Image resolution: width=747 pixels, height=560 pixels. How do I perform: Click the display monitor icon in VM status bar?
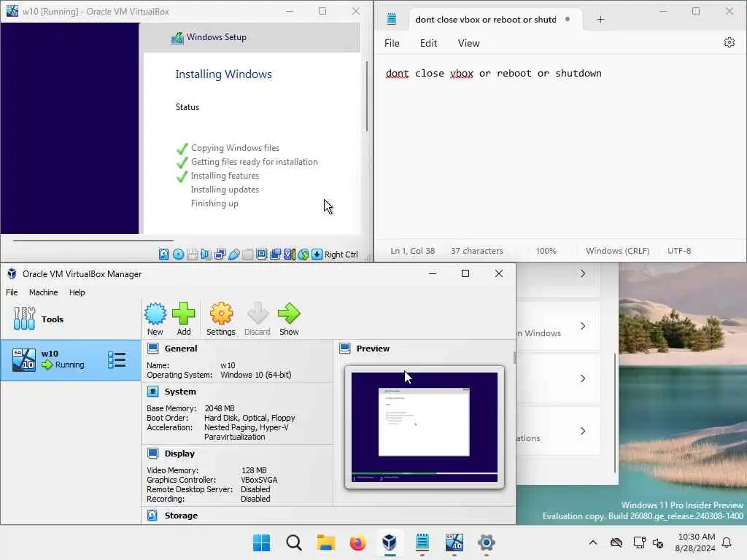pos(261,254)
